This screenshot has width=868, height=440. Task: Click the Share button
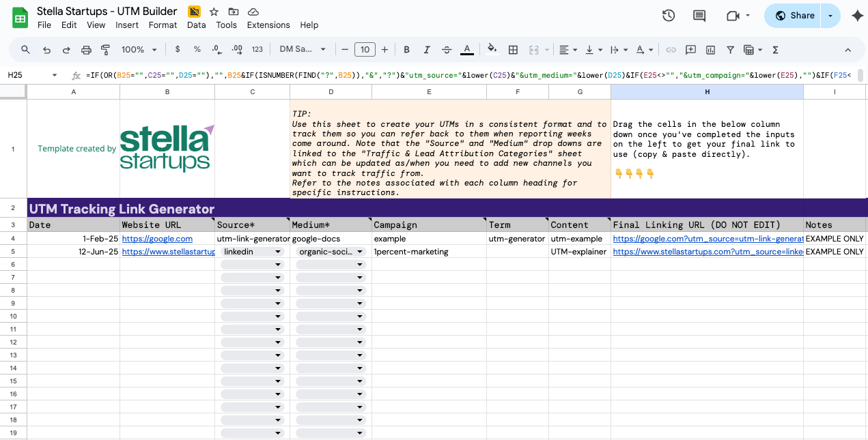[x=794, y=16]
